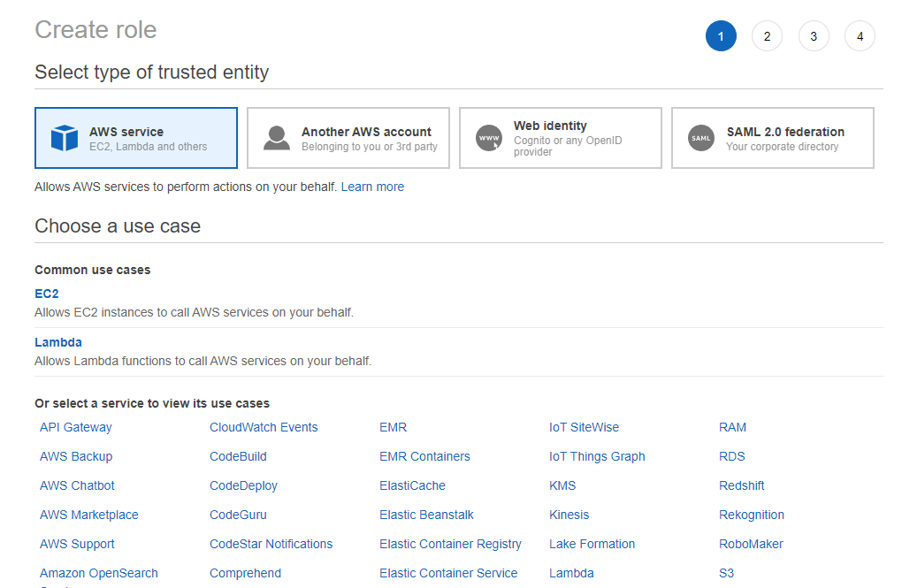Screen dimensions: 902x588
Task: Select the Another AWS account entity card
Action: [348, 138]
